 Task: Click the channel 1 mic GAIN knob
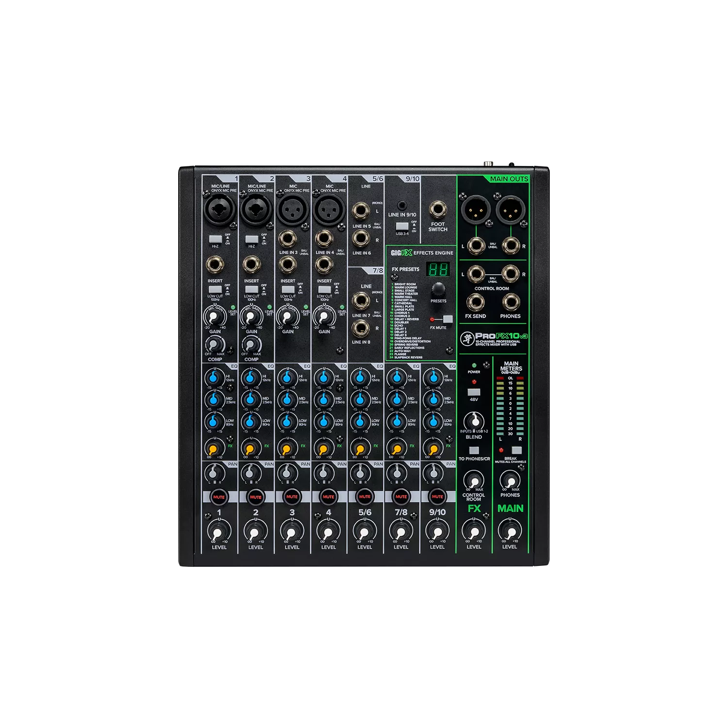tap(215, 317)
